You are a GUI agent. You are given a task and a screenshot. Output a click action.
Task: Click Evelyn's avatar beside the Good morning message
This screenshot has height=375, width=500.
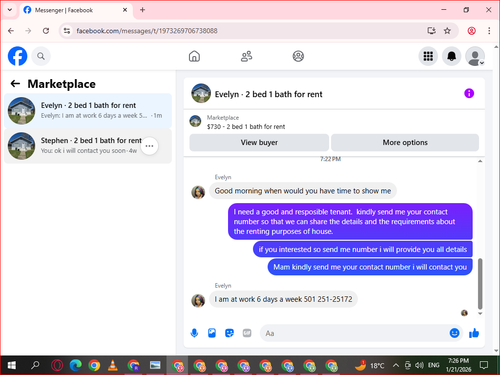point(198,192)
